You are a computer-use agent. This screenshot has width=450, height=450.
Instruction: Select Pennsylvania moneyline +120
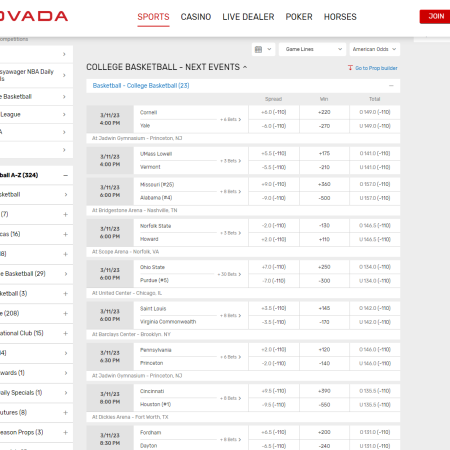[x=324, y=350]
